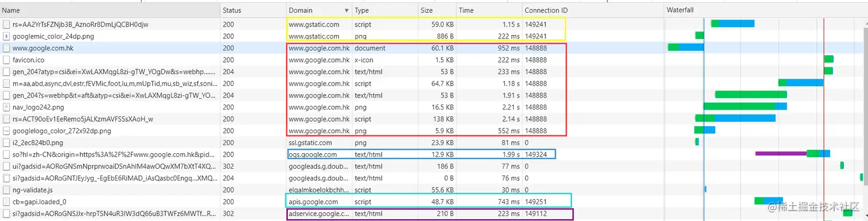This screenshot has height=221, width=868.
Task: Click the 2.21 s time cell
Action: click(511, 107)
